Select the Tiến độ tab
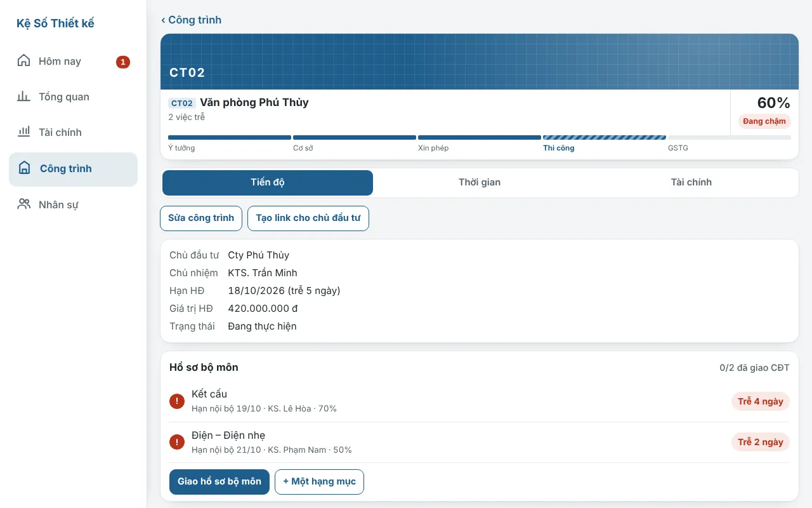The height and width of the screenshot is (508, 812). 268,183
